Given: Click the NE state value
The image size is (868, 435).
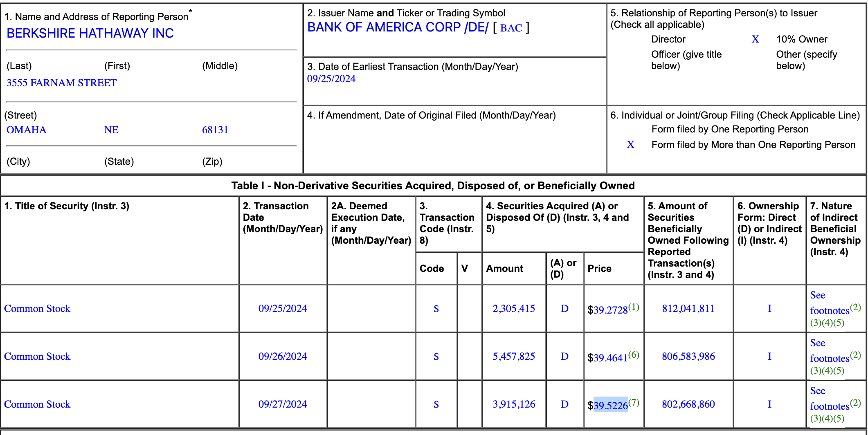Looking at the screenshot, I should click(111, 130).
